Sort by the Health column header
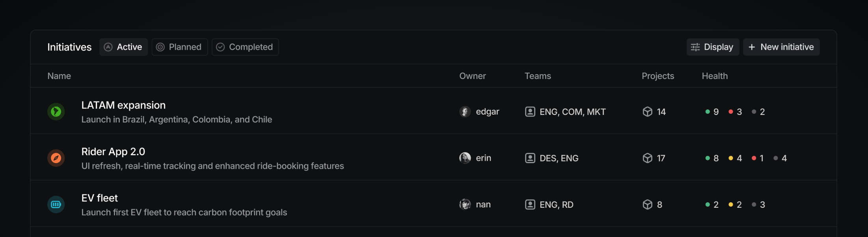 715,76
